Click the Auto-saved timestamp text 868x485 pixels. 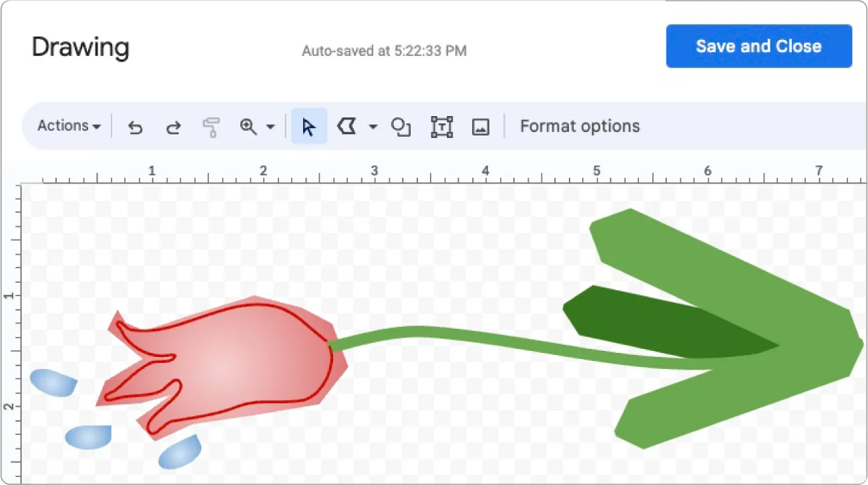pos(385,51)
